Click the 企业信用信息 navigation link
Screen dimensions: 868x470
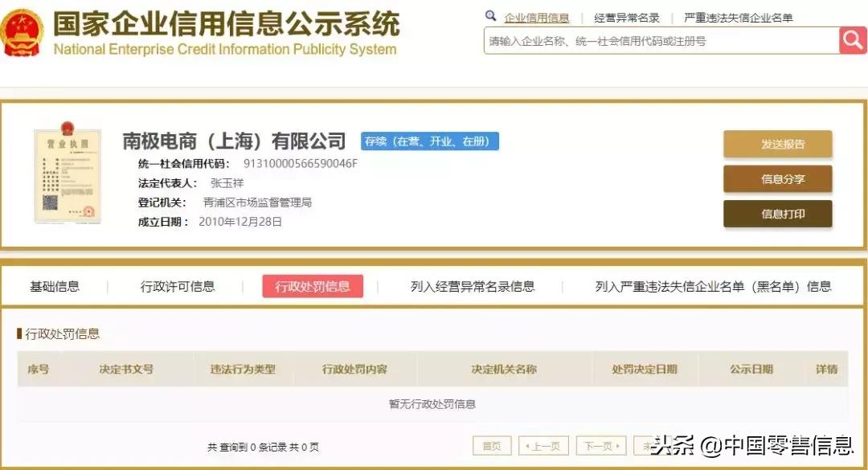(536, 15)
